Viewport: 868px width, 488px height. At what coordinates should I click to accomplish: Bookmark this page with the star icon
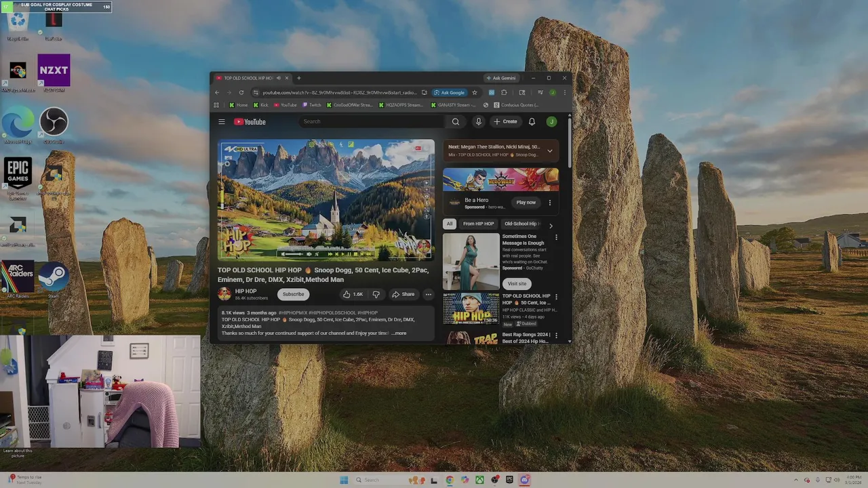(x=475, y=93)
